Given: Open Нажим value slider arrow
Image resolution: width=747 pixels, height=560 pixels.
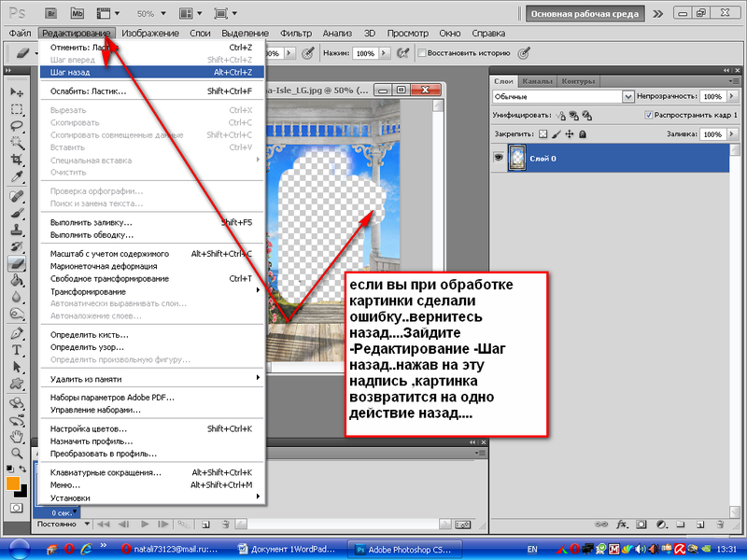Looking at the screenshot, I should 384,53.
